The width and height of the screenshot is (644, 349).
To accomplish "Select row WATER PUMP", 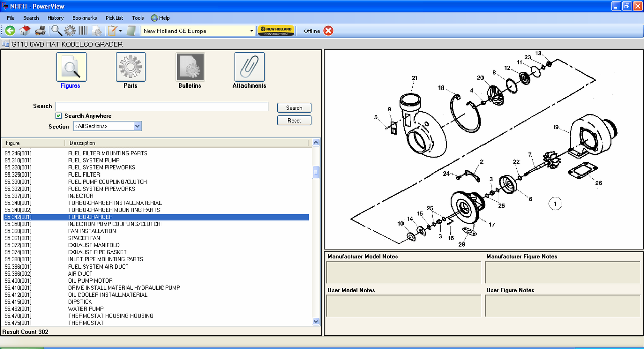I will tap(156, 309).
